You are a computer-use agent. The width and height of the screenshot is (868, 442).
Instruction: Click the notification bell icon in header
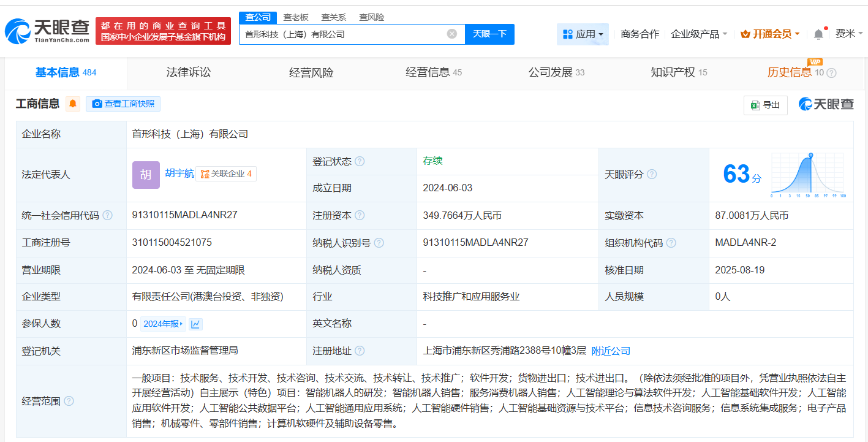pyautogui.click(x=818, y=34)
